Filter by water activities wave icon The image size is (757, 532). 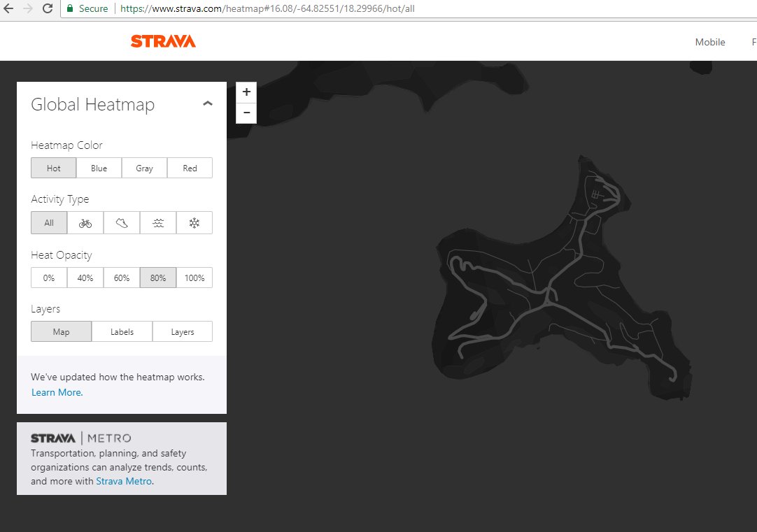[158, 223]
